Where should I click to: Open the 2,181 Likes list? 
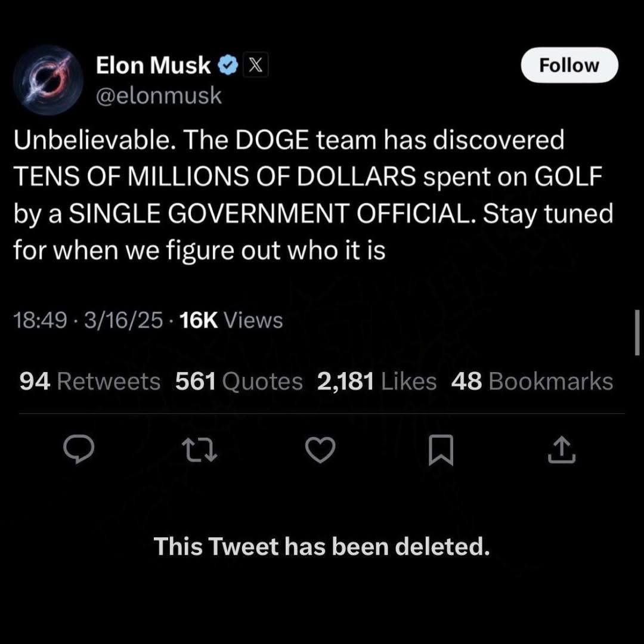377,382
